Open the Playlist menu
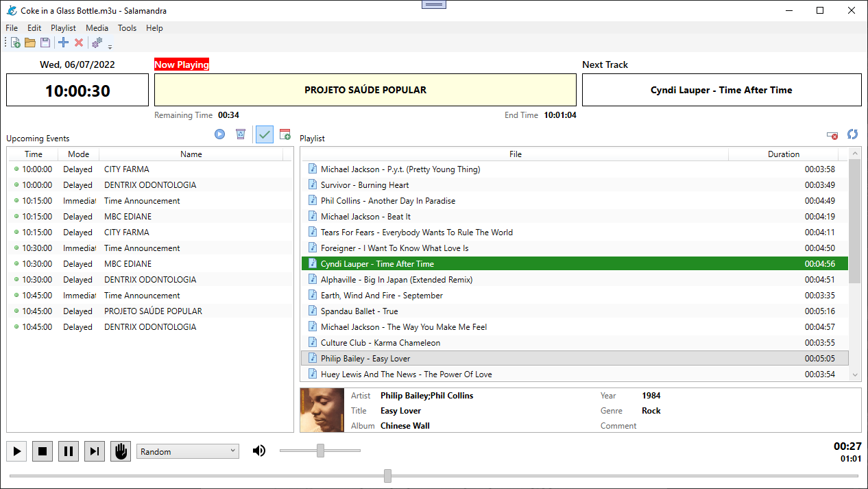 (x=63, y=28)
